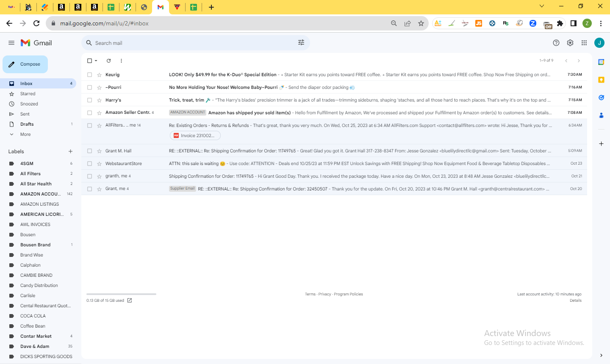Get add-ons plus icon in side panel
Image resolution: width=610 pixels, height=364 pixels.
click(x=601, y=144)
